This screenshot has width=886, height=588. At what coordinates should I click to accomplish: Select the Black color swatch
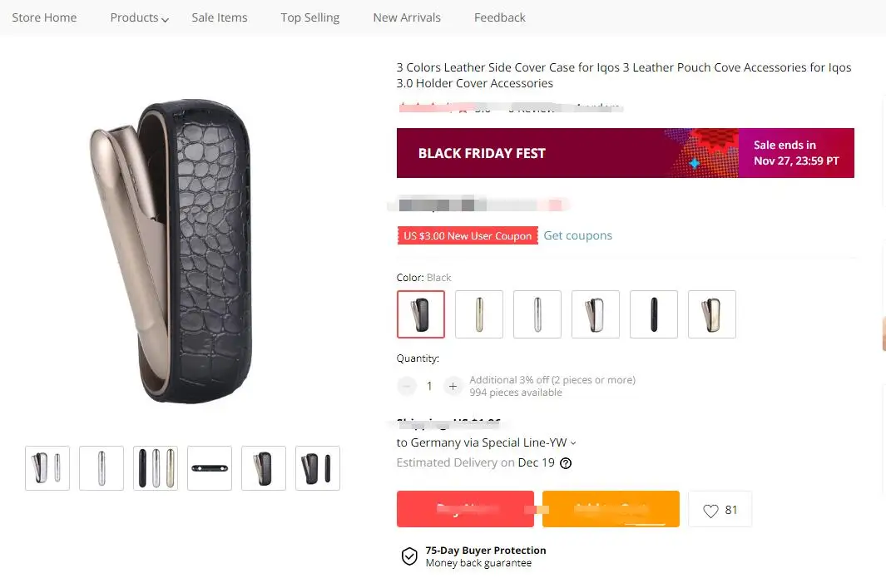[x=421, y=314]
